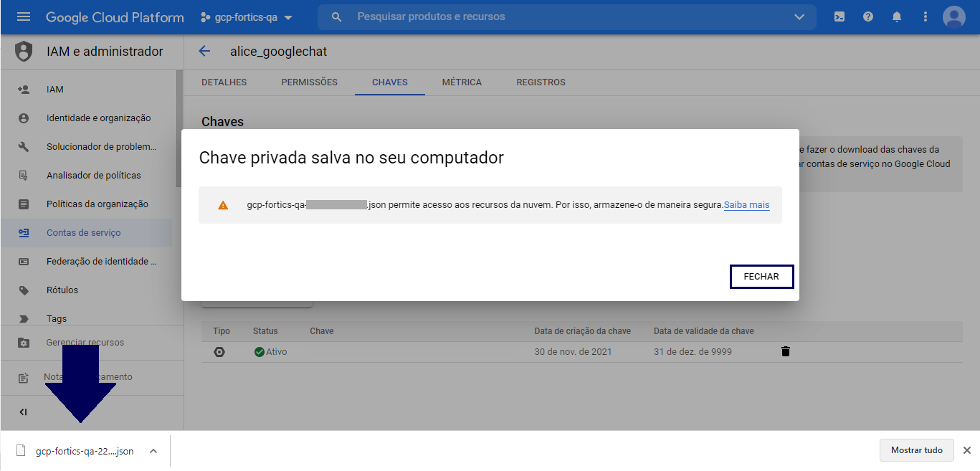Screen dimensions: 980x471
Task: Click the Contas de serviço icon
Action: [24, 233]
